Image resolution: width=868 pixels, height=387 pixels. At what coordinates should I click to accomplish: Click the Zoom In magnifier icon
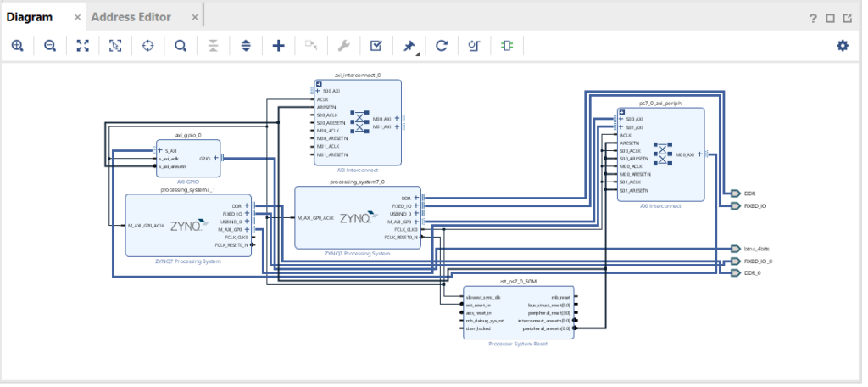[x=17, y=46]
